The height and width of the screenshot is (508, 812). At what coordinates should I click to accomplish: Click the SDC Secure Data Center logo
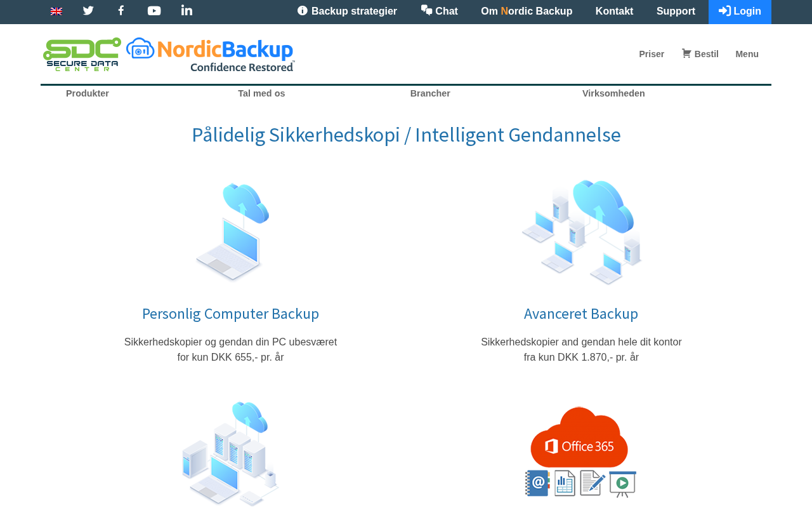82,54
